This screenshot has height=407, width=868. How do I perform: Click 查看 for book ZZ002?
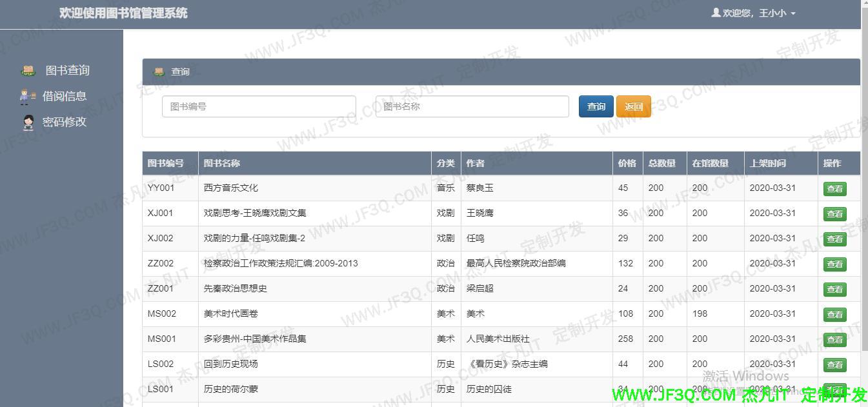pyautogui.click(x=834, y=264)
